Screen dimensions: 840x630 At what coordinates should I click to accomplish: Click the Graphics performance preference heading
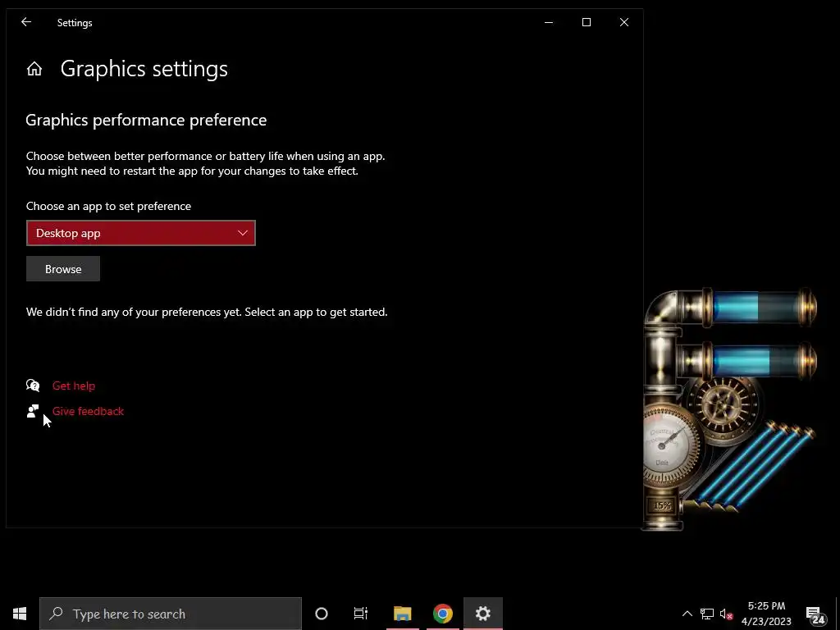tap(146, 120)
